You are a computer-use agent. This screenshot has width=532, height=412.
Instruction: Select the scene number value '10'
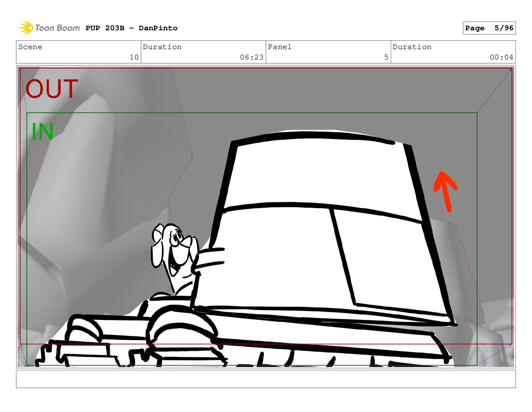point(134,57)
